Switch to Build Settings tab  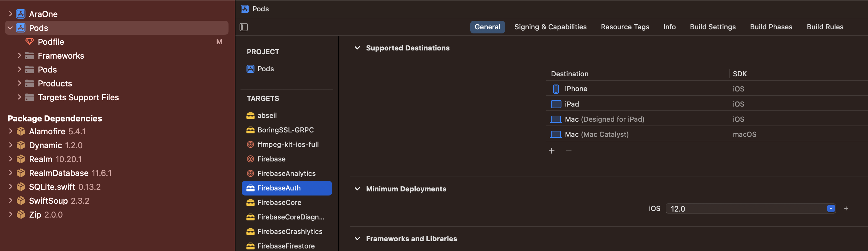tap(713, 27)
